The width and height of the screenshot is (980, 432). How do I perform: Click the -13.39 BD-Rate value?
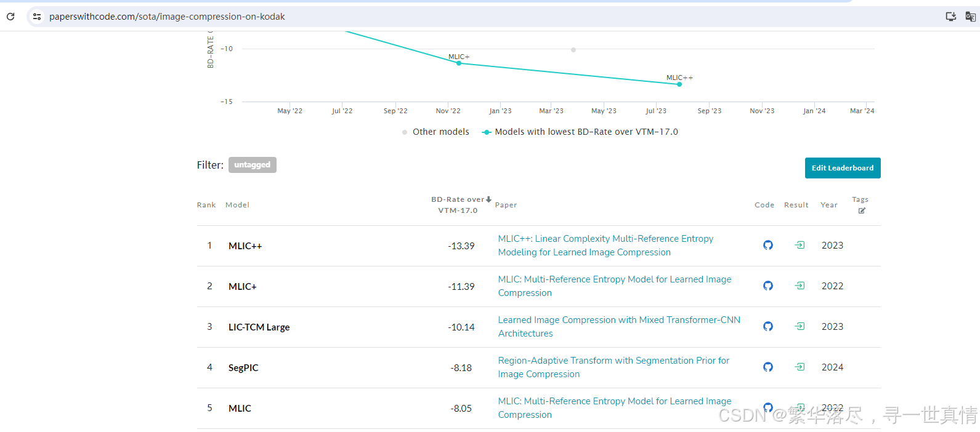point(461,246)
